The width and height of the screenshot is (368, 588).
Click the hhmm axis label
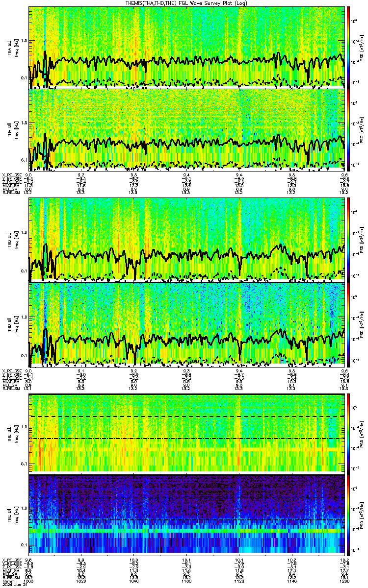7,581
